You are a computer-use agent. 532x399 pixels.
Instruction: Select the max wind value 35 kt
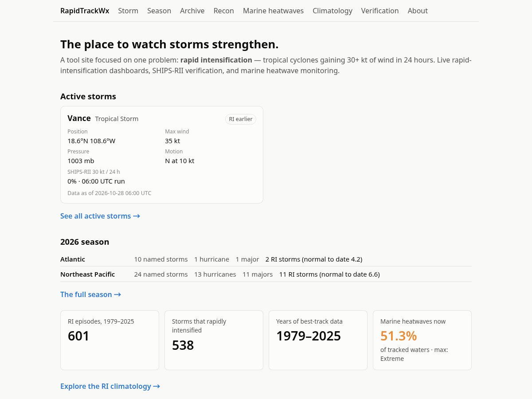[172, 141]
